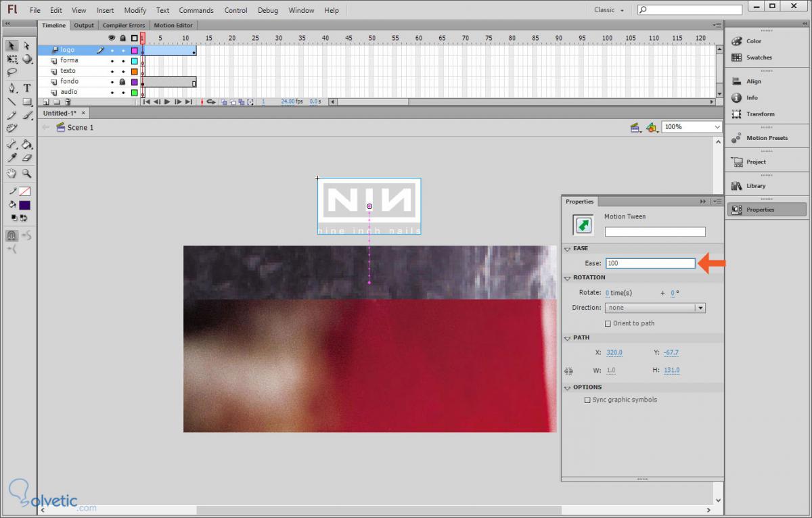Viewport: 812px width, 518px height.
Task: Select the Pen tool
Action: tap(12, 88)
